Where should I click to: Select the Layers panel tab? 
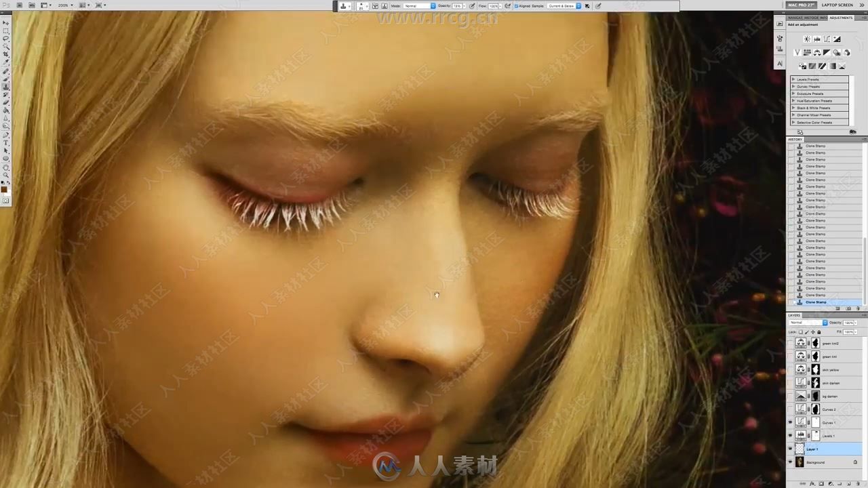click(794, 315)
